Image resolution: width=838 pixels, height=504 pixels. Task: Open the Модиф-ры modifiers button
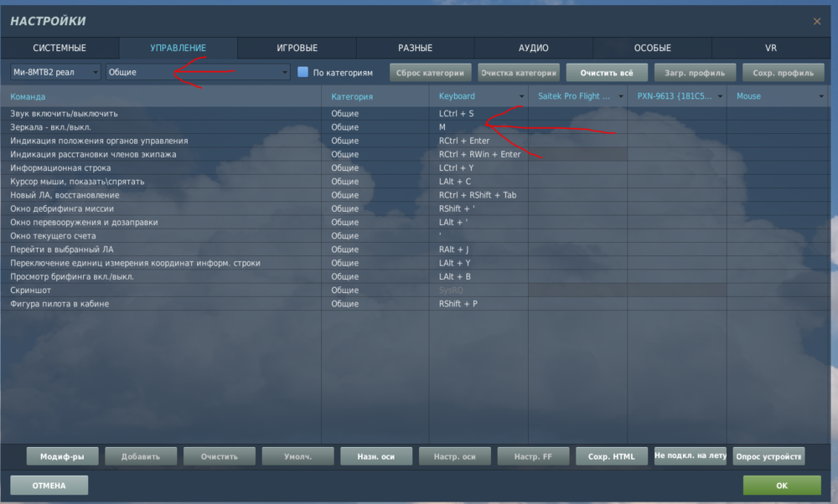pos(63,456)
